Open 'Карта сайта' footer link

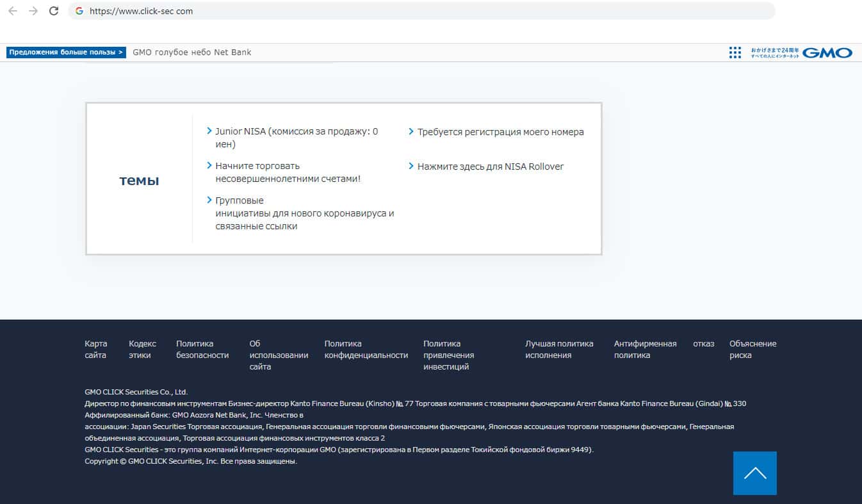[96, 349]
